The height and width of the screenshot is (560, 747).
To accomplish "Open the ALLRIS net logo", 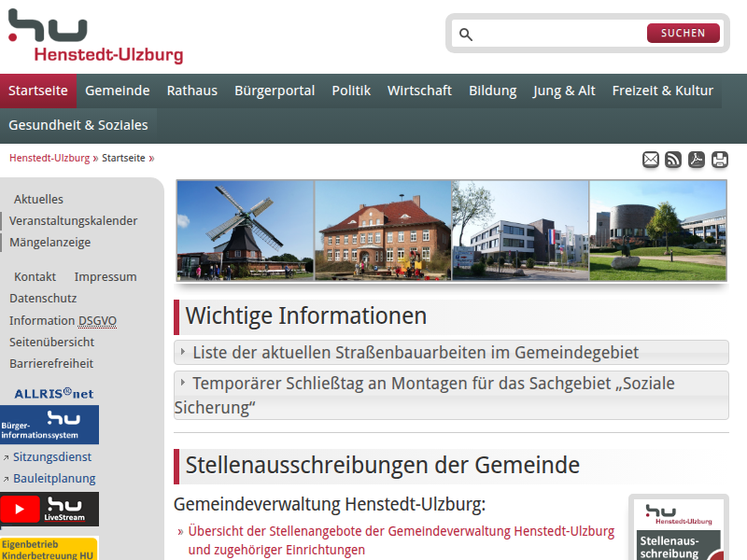I will [53, 394].
